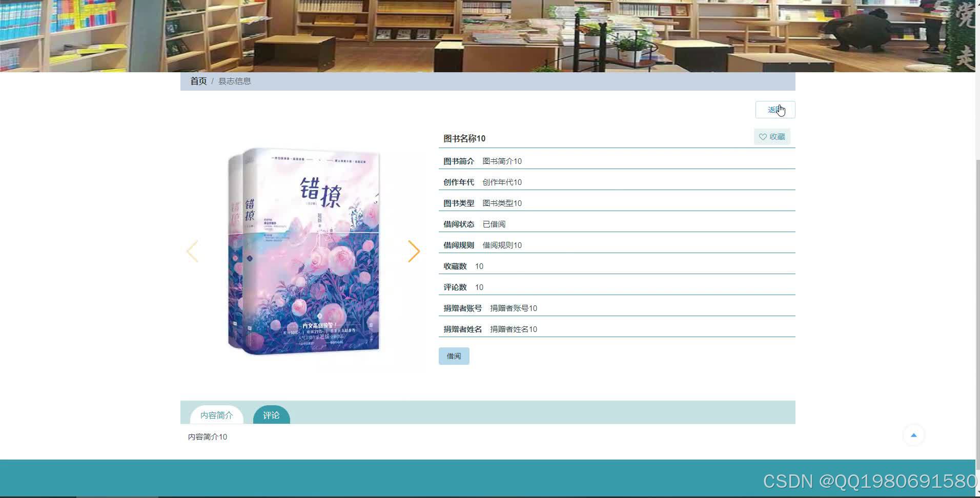Toggle the 收藏 collect state for this book

point(772,137)
